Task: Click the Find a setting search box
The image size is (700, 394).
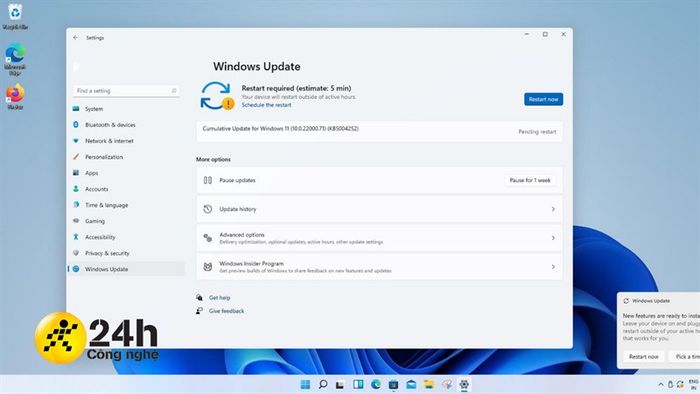Action: point(126,91)
